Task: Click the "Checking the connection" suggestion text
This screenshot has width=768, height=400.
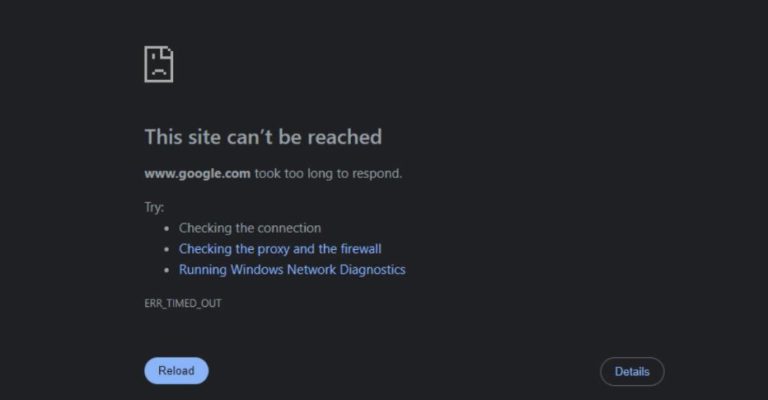Action: (250, 228)
